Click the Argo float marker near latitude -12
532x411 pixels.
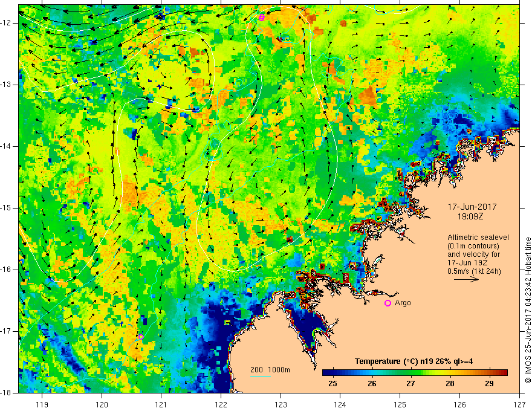tap(261, 18)
